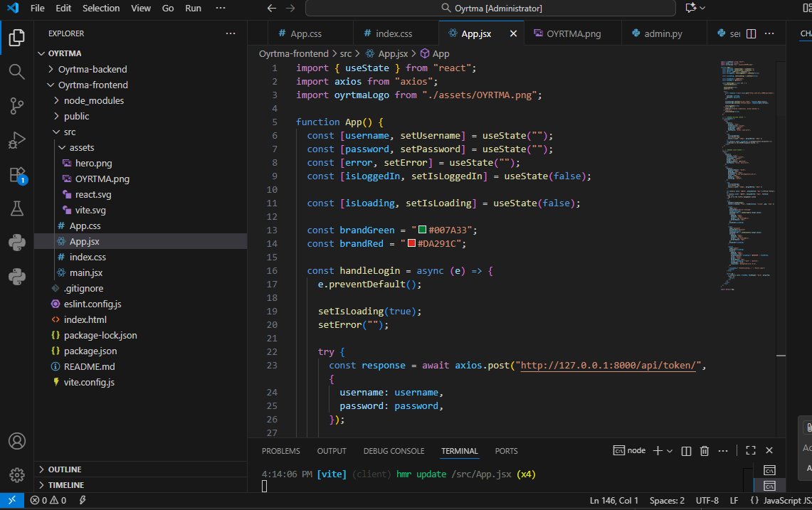Click the Oyrtma-frontend breadcrumb
The width and height of the screenshot is (812, 510).
(294, 54)
